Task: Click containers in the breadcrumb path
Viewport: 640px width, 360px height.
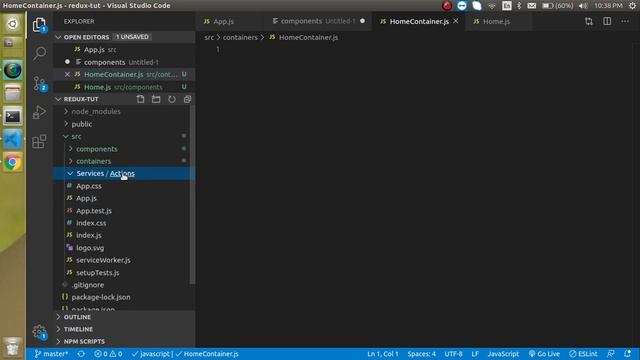Action: tap(240, 37)
